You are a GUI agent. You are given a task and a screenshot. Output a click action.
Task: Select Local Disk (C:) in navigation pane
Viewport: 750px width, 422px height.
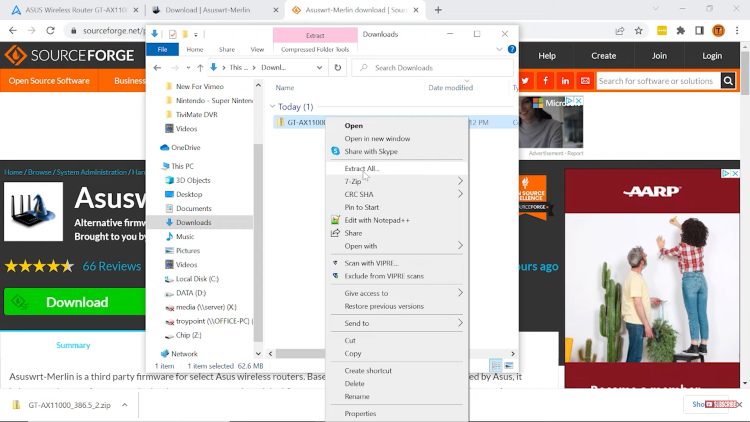196,279
